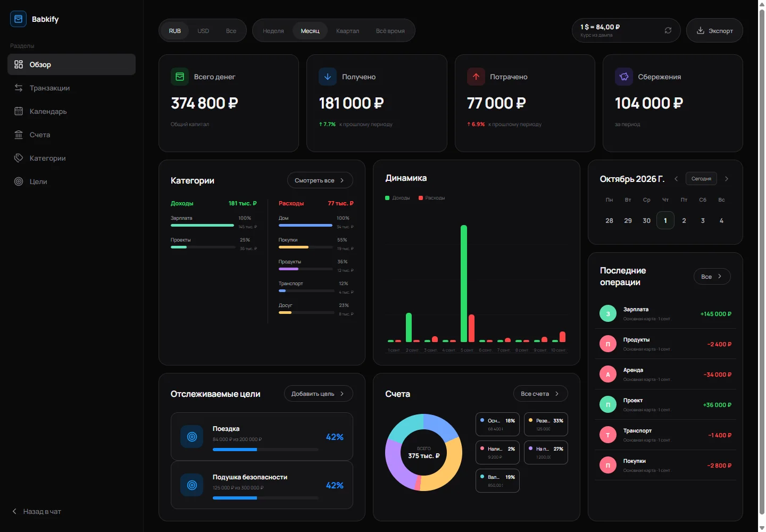Click the up-arrow icon in Потрачено card
The width and height of the screenshot is (766, 532).
click(x=476, y=77)
